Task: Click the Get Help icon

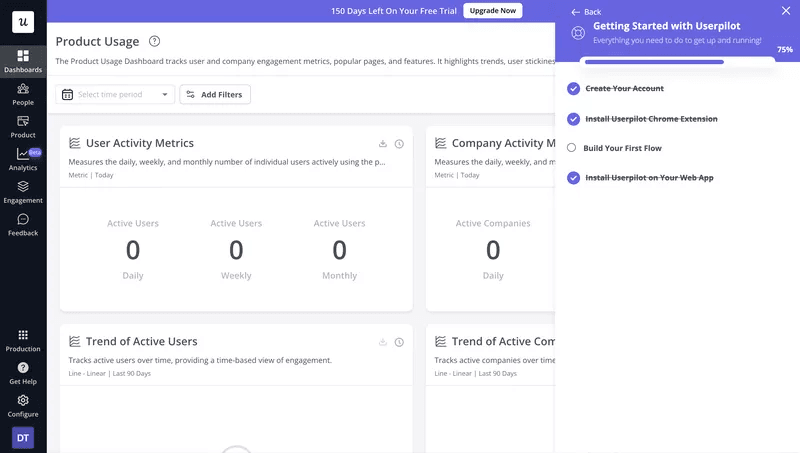Action: coord(23,373)
